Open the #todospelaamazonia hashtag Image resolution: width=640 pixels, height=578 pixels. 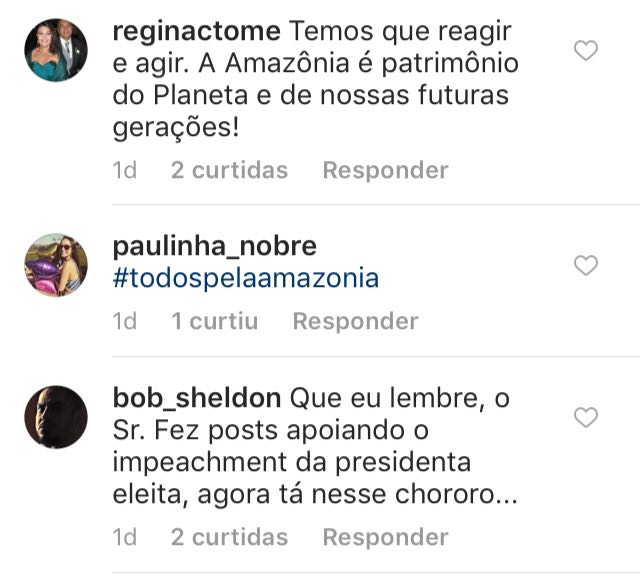coord(246,278)
